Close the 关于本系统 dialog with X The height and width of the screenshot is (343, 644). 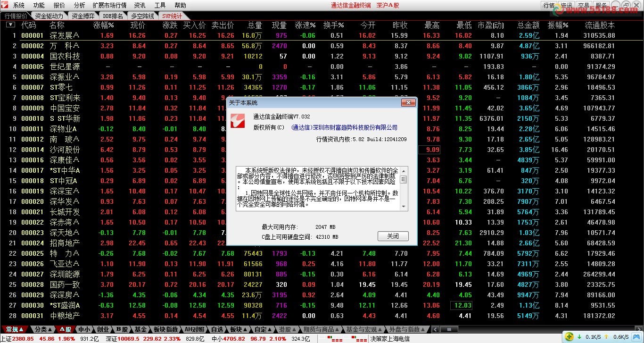(408, 102)
